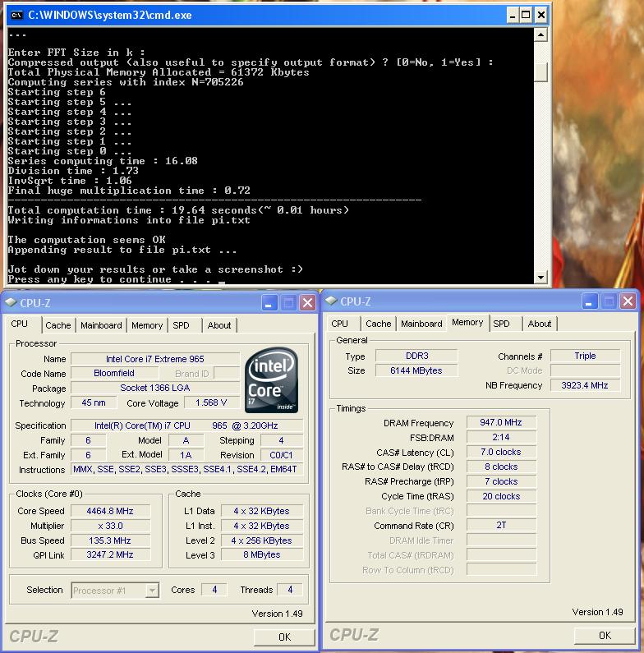Open Memory tab in left CPU-Z window
644x653 pixels.
pyautogui.click(x=147, y=325)
